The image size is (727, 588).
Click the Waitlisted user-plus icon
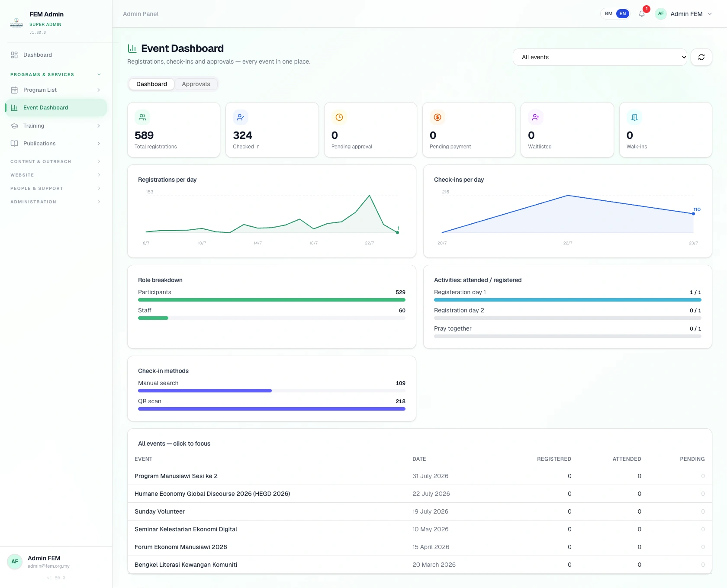(536, 117)
